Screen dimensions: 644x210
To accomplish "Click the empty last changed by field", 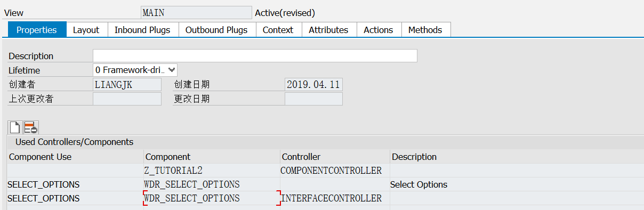I will [127, 99].
